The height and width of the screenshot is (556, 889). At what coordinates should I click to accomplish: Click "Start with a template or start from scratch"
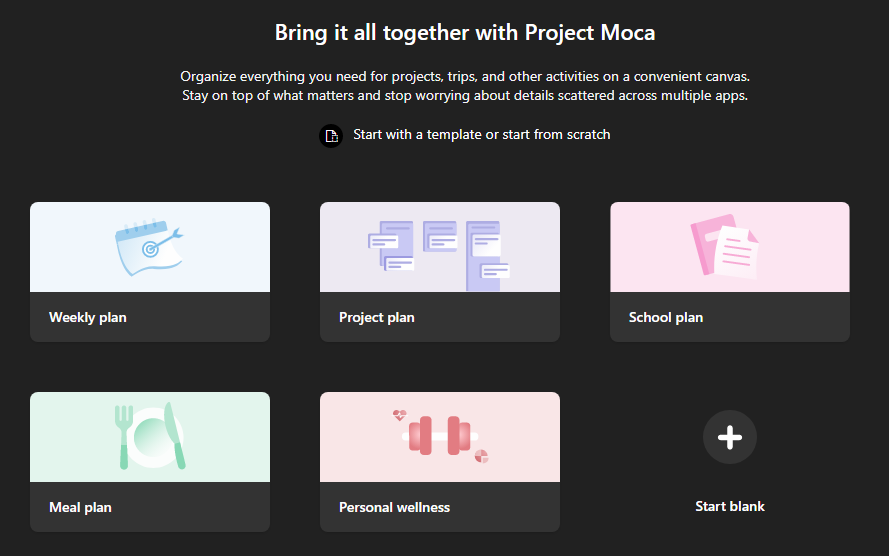point(481,135)
